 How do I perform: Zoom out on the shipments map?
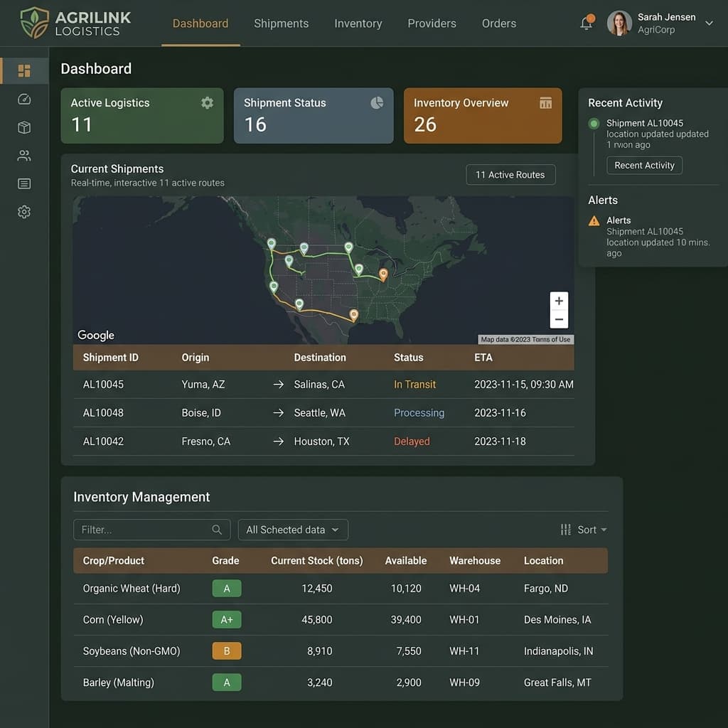click(x=559, y=319)
